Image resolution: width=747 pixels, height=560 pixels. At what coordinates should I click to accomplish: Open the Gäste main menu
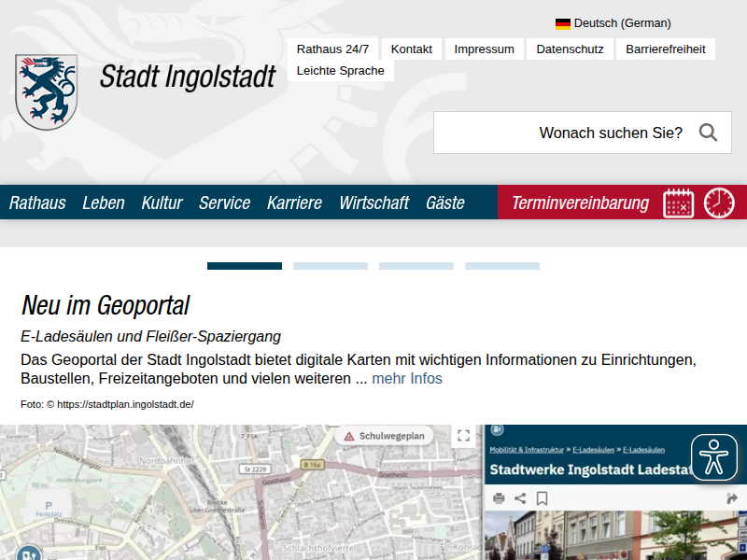(x=445, y=203)
